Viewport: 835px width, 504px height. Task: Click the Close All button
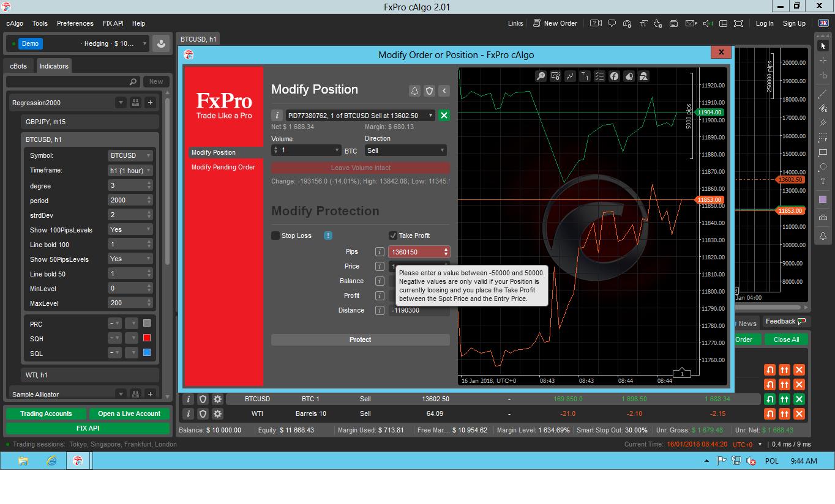(786, 339)
